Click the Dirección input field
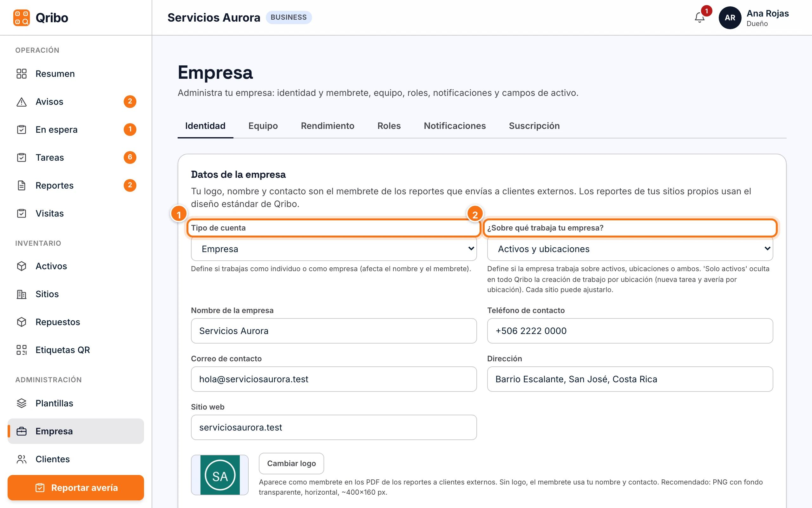Screen dimensions: 812x508 tap(630, 379)
